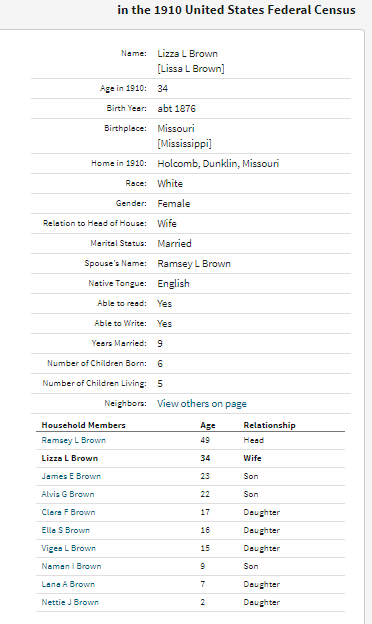Open Clara F Brown's record

click(68, 512)
